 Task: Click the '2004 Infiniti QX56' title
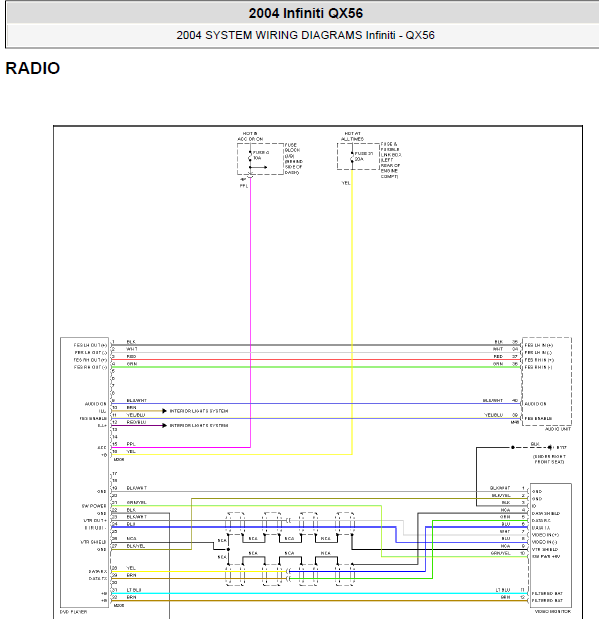click(306, 13)
